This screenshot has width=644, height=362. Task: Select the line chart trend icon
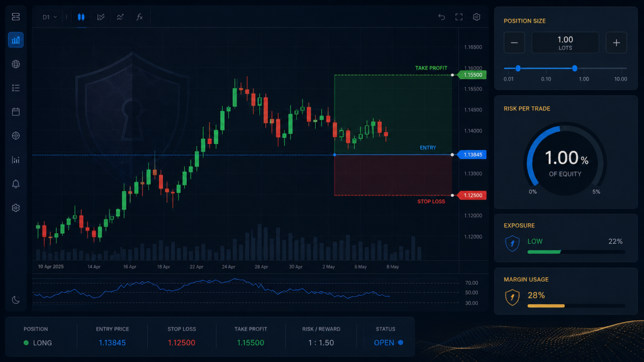[x=120, y=17]
